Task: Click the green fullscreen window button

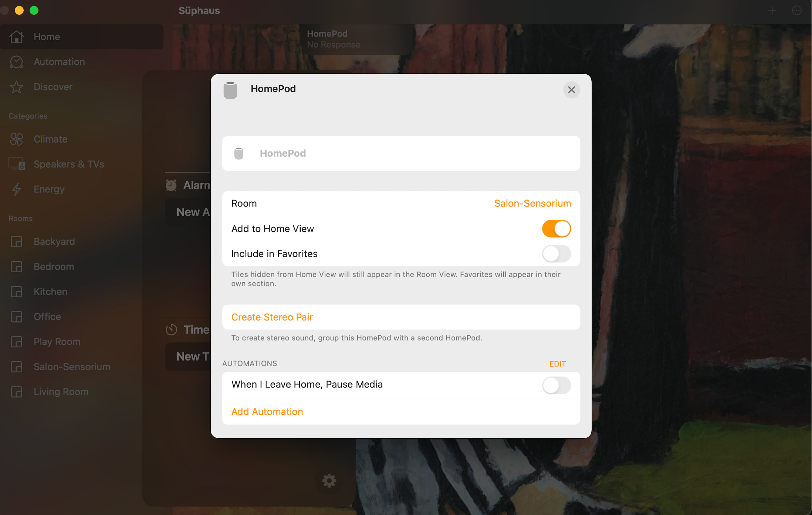Action: (x=34, y=10)
